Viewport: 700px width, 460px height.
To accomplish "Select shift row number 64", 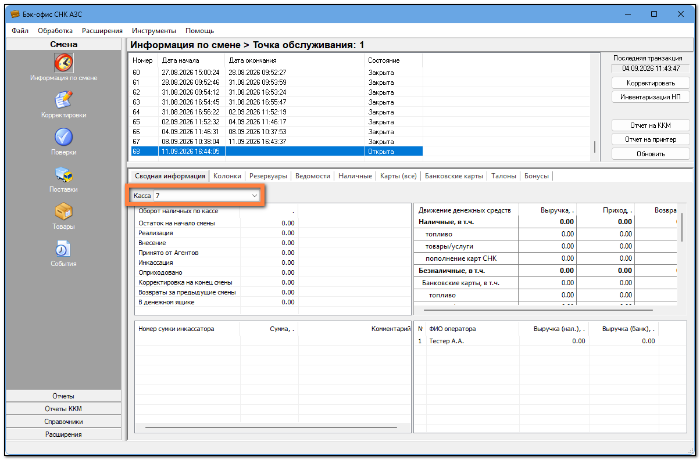I will [277, 112].
